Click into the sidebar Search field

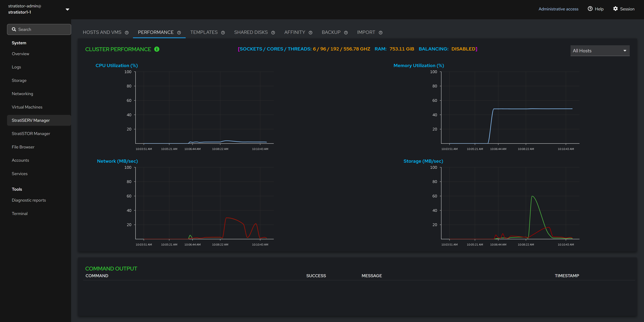click(x=39, y=30)
